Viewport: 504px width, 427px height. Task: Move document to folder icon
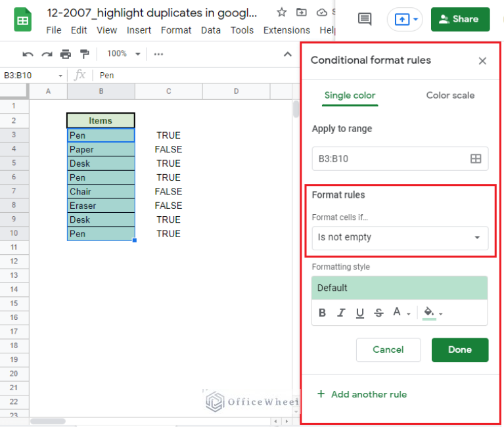pos(301,12)
